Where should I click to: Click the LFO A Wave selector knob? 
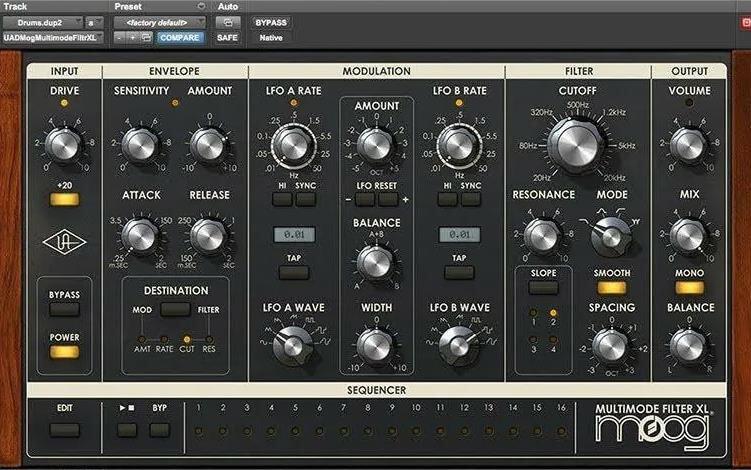tap(293, 345)
